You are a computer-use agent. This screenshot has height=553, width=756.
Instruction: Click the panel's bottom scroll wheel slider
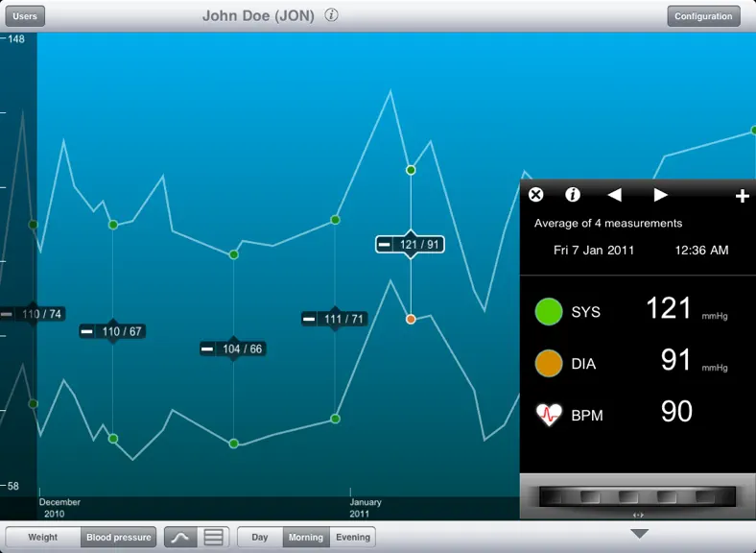[x=637, y=496]
